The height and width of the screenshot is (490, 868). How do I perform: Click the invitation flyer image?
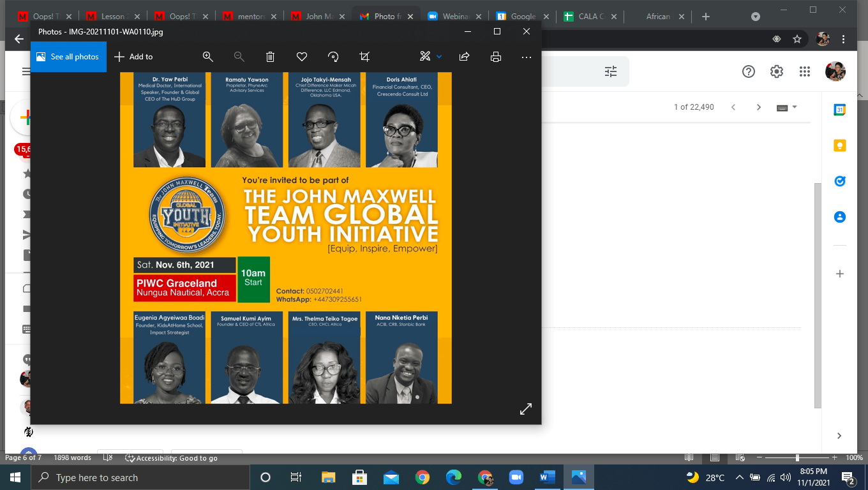coord(286,238)
